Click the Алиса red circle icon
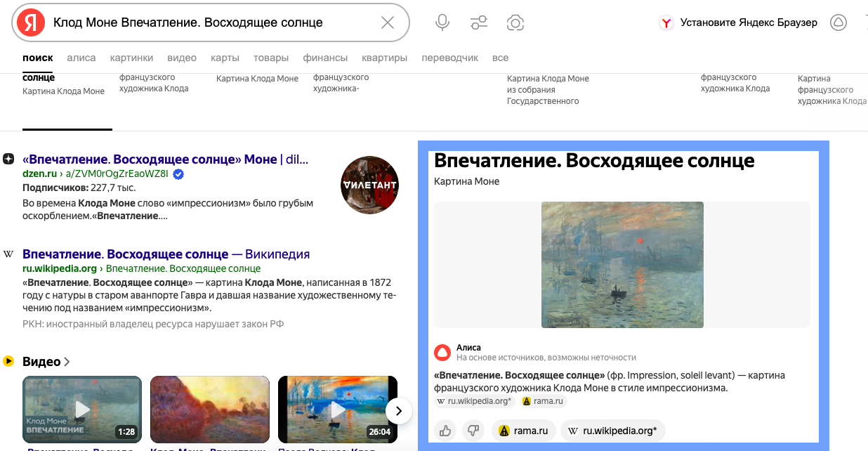Viewport: 868px width, 451px height. pyautogui.click(x=442, y=352)
